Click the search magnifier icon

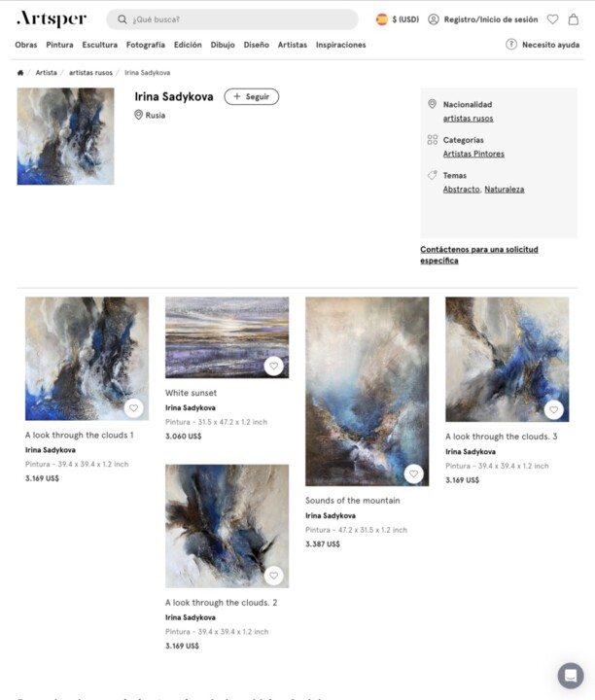[x=122, y=19]
